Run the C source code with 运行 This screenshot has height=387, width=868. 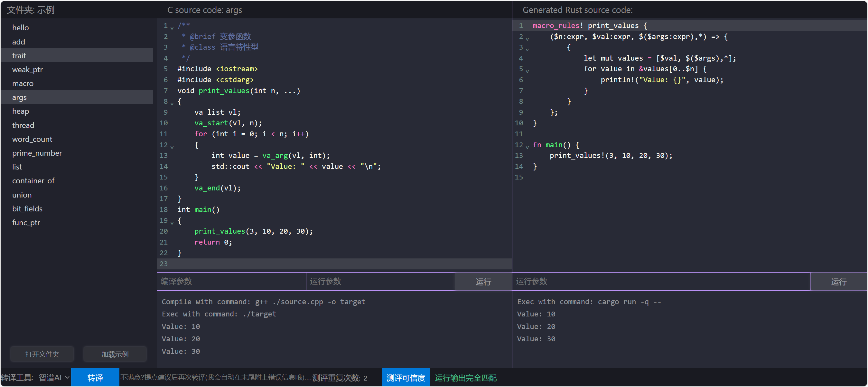(x=483, y=282)
